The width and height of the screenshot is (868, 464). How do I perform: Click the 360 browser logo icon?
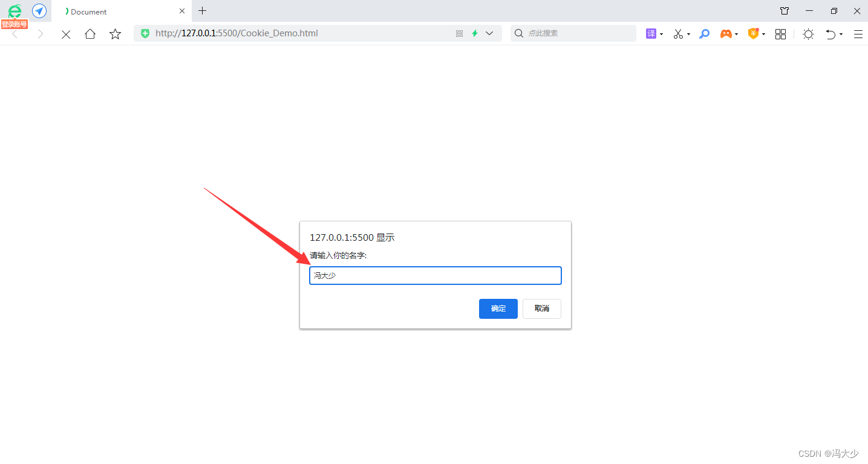point(15,10)
